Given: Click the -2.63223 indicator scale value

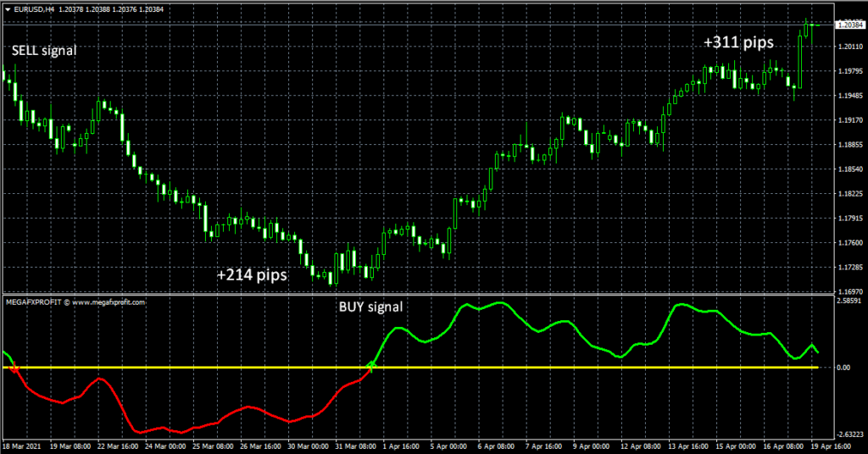Looking at the screenshot, I should pos(849,434).
